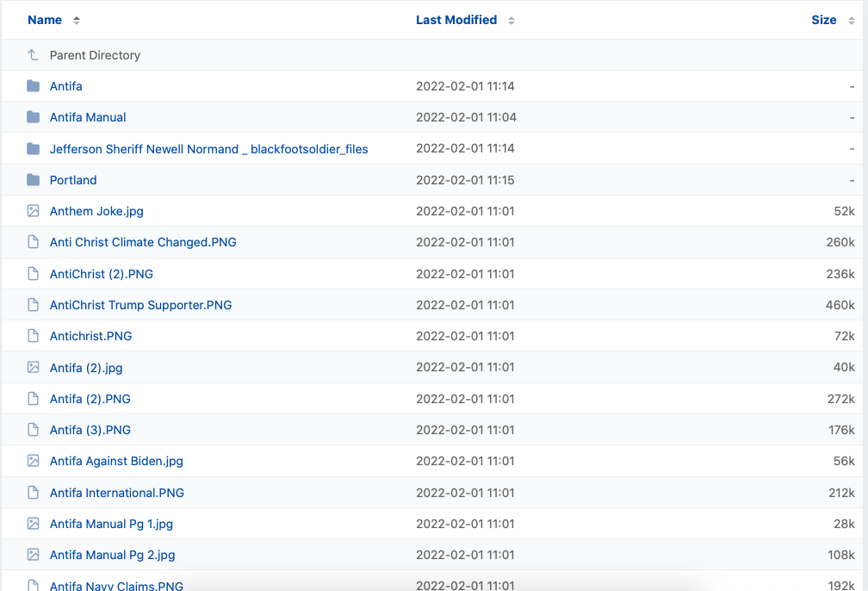This screenshot has height=591, width=868.
Task: Click image icon for Antifa Against Biden.jpg
Action: [x=34, y=460]
